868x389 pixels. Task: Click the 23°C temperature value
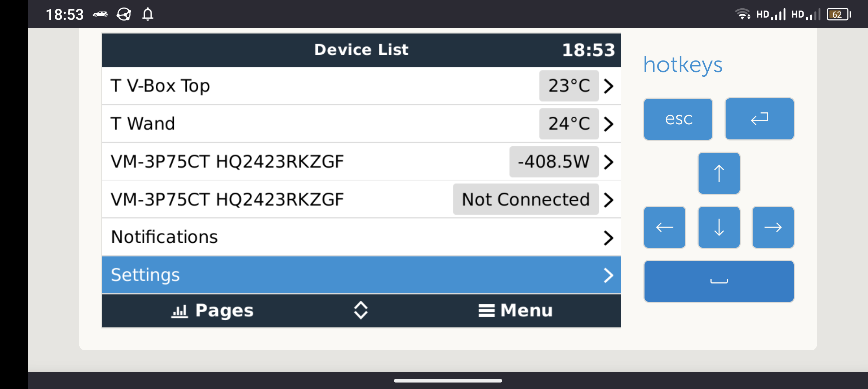(569, 86)
